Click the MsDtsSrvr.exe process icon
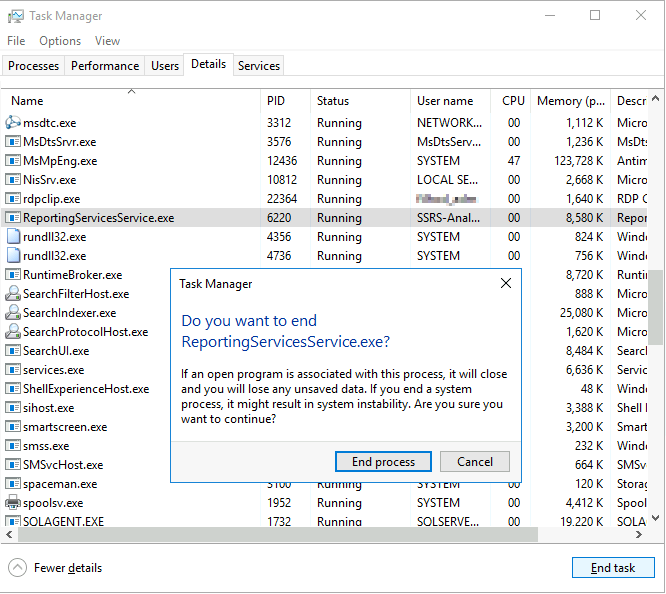This screenshot has width=666, height=594. tap(13, 141)
